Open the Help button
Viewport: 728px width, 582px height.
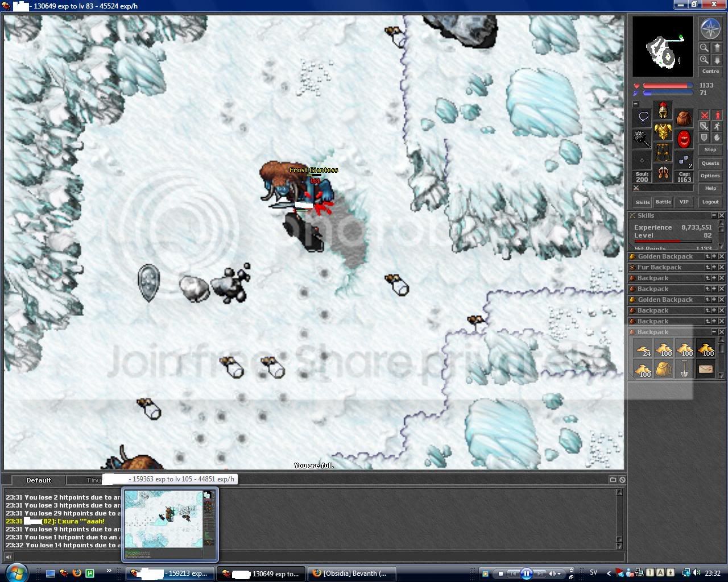pyautogui.click(x=710, y=188)
